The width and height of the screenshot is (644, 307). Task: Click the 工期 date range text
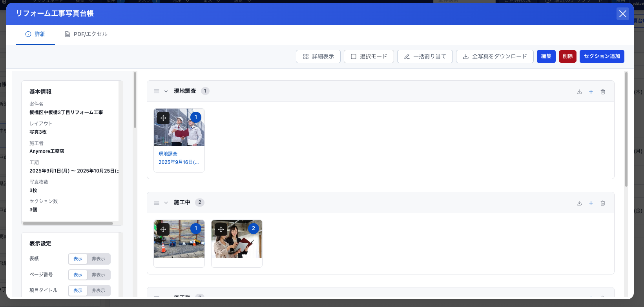[74, 171]
